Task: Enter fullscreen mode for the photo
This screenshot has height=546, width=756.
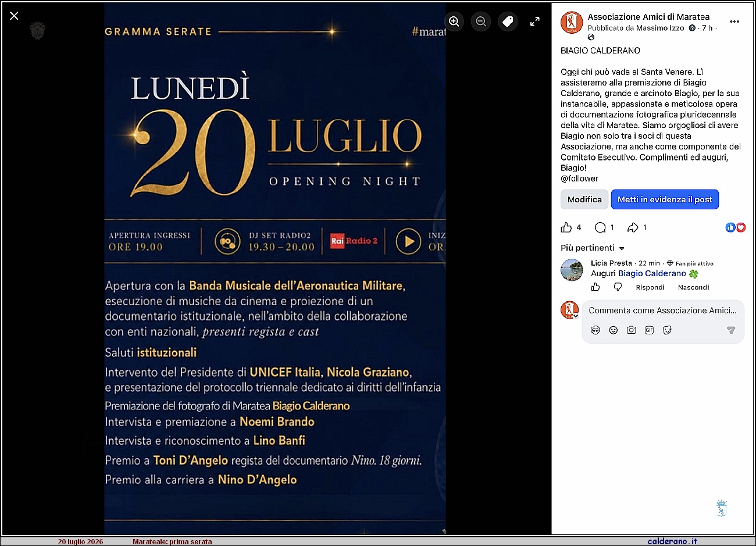Action: pos(534,22)
